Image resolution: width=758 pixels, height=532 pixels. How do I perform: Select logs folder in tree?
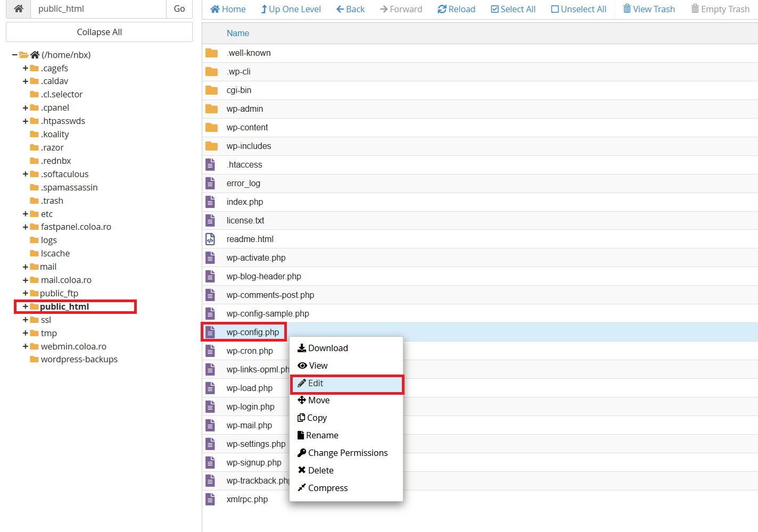point(49,240)
